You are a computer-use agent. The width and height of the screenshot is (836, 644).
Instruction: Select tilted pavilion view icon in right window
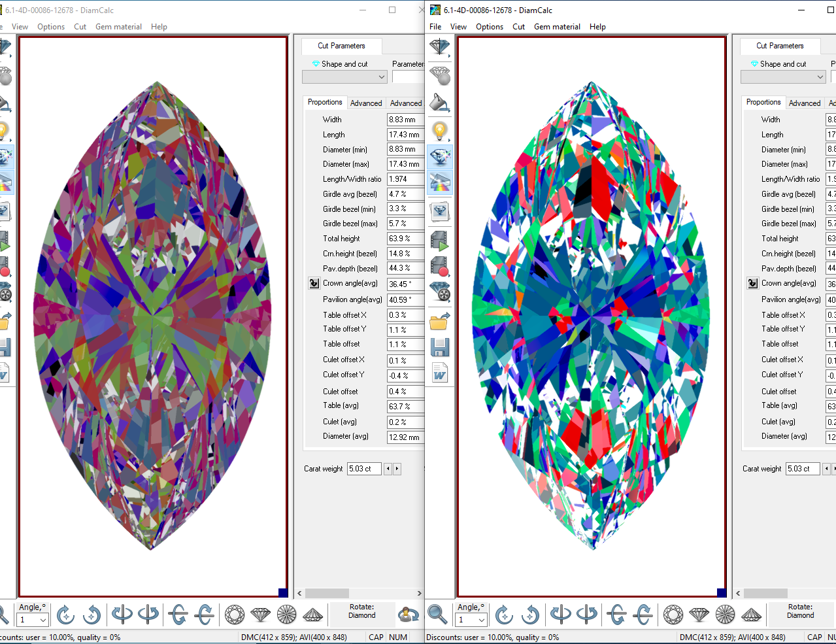pos(752,615)
